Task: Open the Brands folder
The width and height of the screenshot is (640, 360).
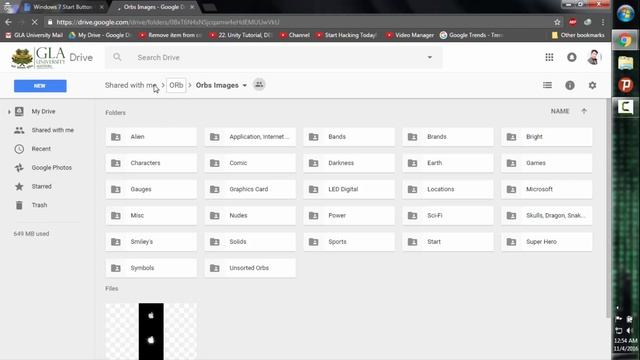Action: point(448,137)
